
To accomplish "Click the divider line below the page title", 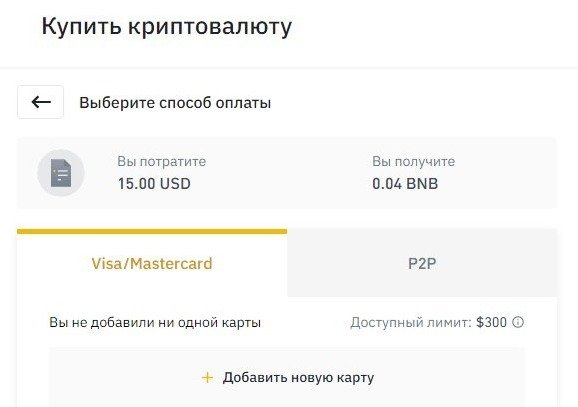I will [289, 68].
